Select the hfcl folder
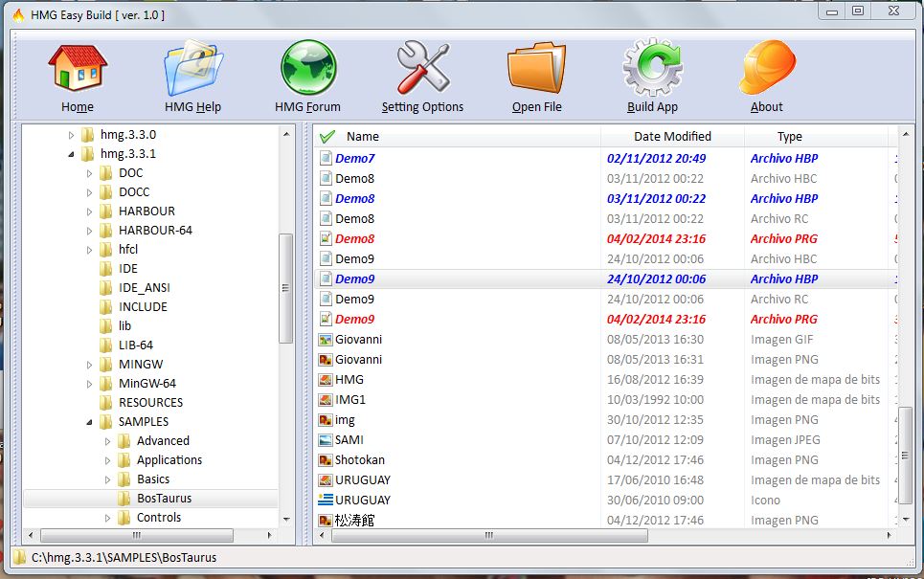 pos(128,249)
